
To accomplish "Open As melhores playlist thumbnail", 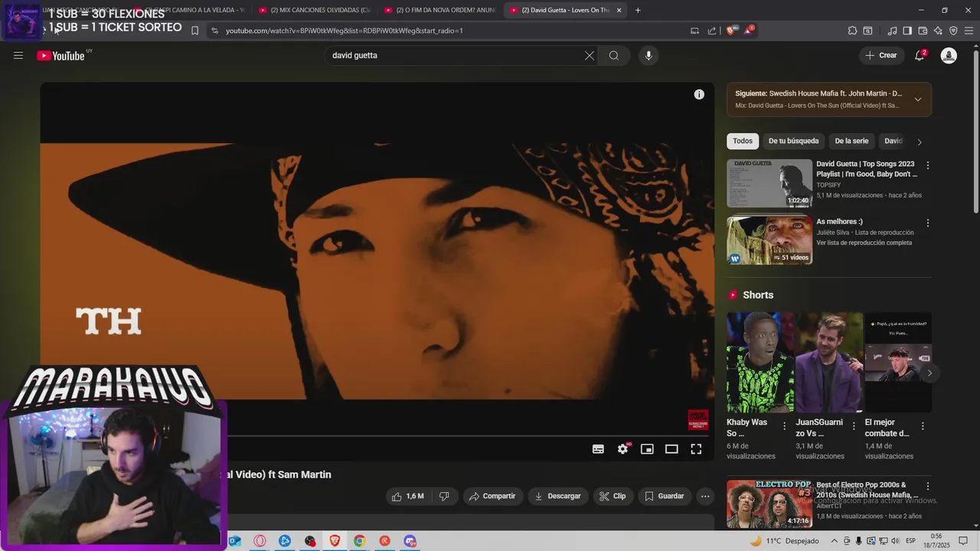I will (769, 240).
